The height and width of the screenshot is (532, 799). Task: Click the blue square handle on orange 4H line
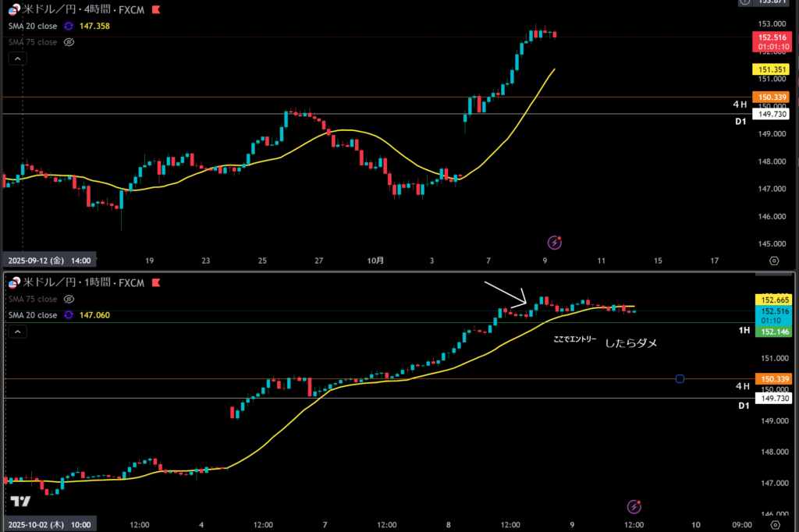680,379
